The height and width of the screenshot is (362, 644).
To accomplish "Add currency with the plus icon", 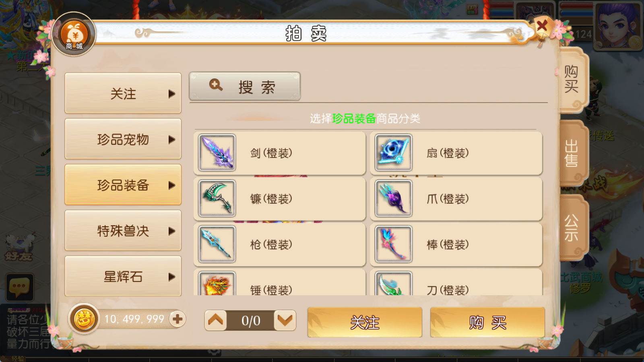I will (177, 319).
